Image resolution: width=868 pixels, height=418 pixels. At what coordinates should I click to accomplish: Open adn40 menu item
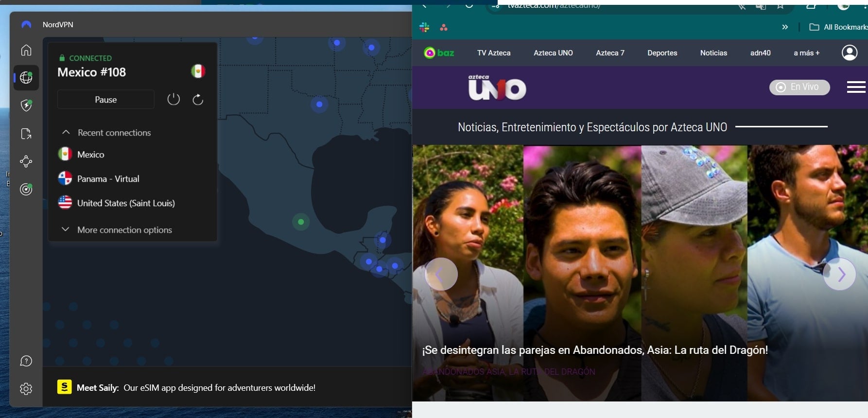[x=760, y=53]
